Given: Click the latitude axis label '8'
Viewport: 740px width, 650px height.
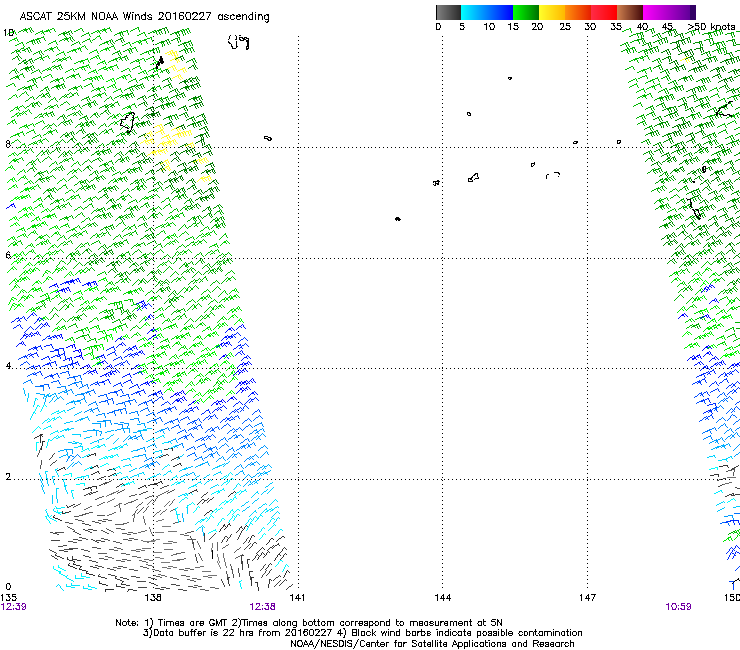Looking at the screenshot, I should (x=8, y=144).
